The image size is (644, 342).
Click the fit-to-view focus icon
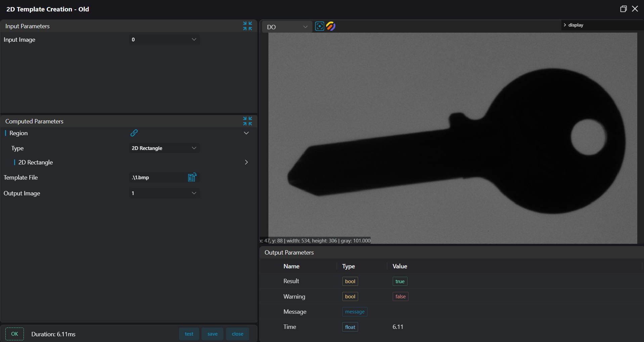tap(320, 26)
